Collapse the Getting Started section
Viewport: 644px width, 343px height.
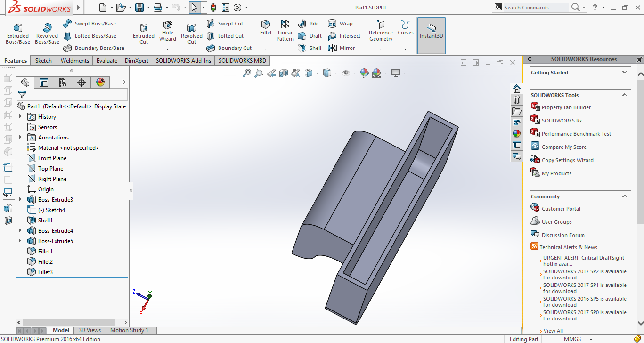click(625, 73)
